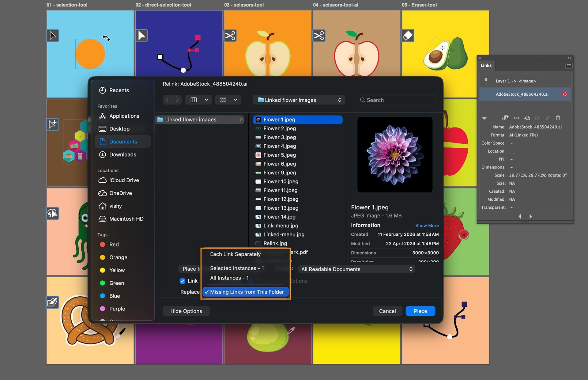Image resolution: width=588 pixels, height=380 pixels.
Task: Select Flower 10.jpeg file
Action: [x=298, y=181]
